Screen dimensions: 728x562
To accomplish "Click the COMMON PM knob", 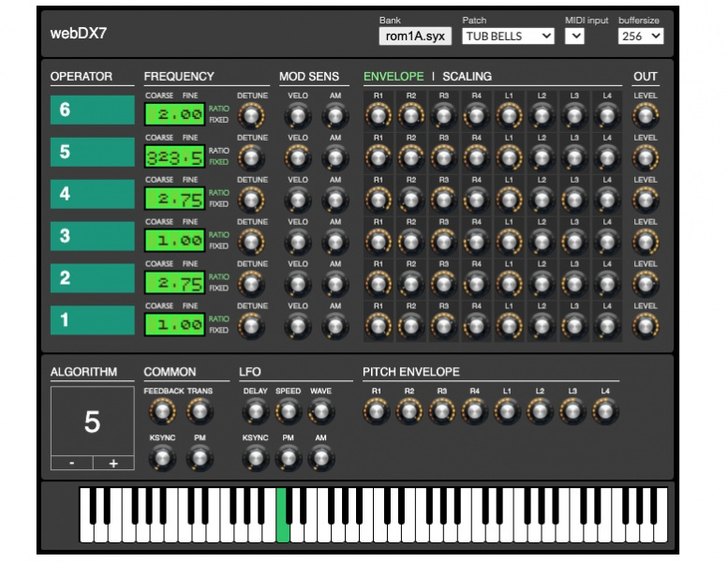I will [x=200, y=458].
